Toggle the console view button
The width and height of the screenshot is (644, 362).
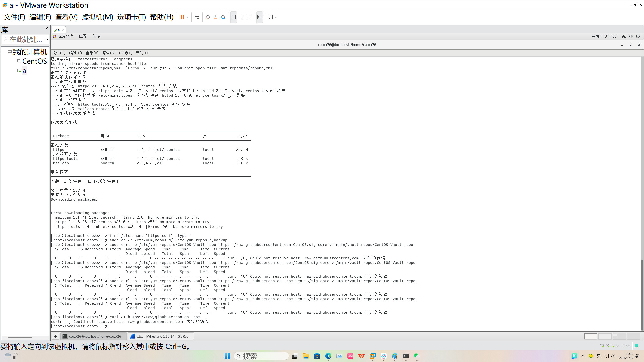[x=260, y=17]
